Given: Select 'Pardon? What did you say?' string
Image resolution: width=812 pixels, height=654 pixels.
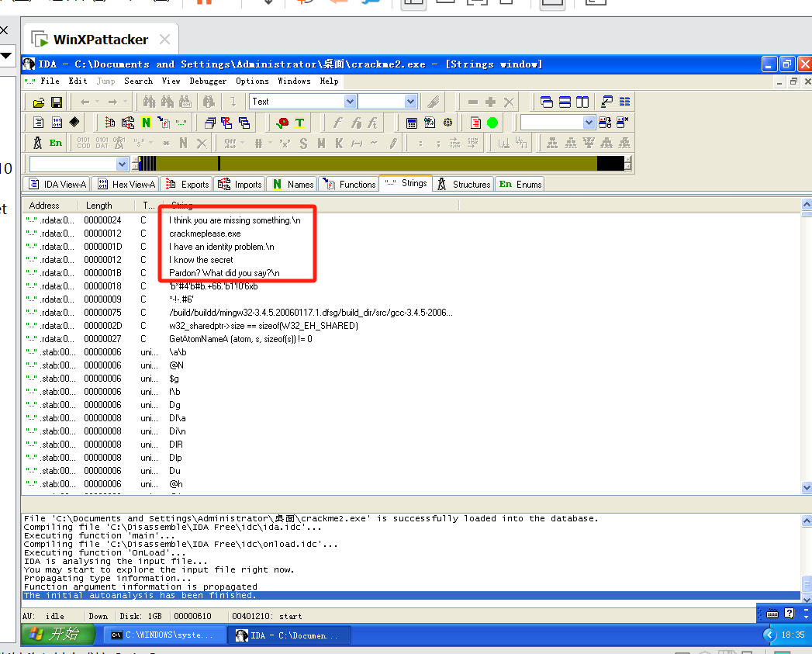Looking at the screenshot, I should pyautogui.click(x=224, y=273).
